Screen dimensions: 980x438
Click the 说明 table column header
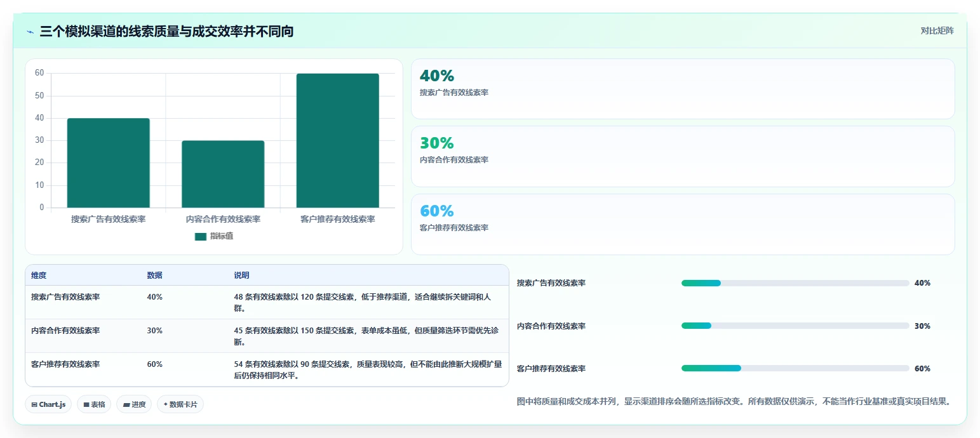[241, 275]
